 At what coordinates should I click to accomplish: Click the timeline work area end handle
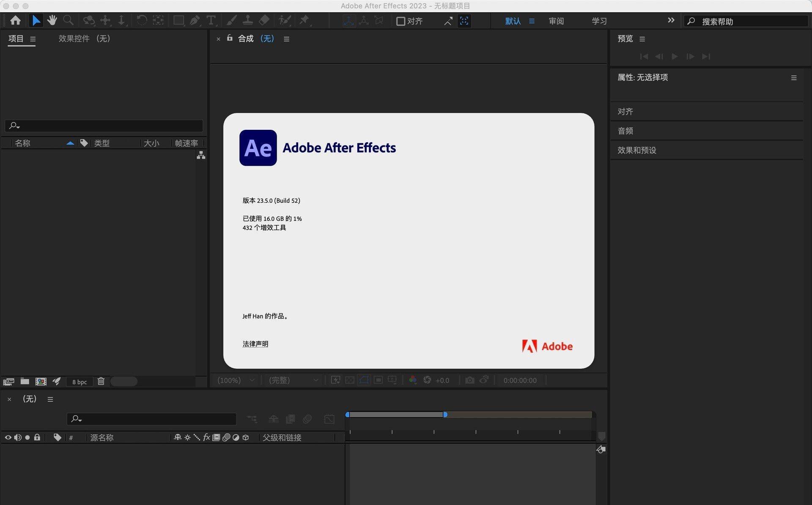coord(445,414)
